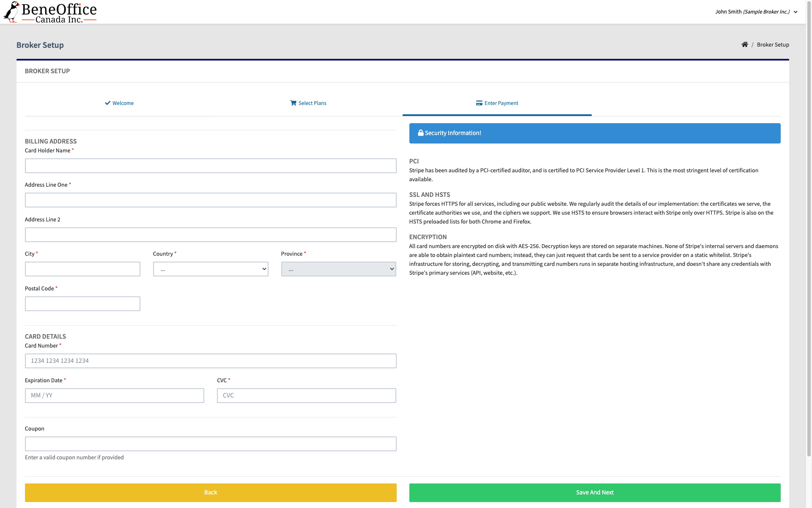Viewport: 812px width, 508px height.
Task: Open John Smith user menu chevron
Action: (796, 12)
